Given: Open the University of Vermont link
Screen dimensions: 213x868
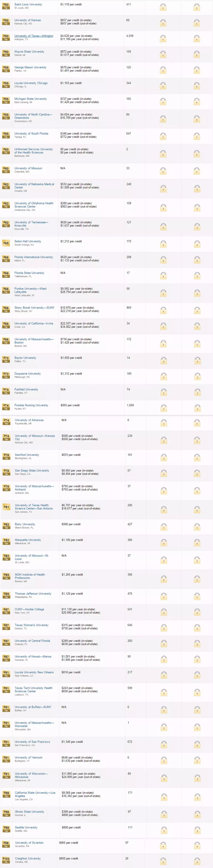Looking at the screenshot, I should [29, 757].
